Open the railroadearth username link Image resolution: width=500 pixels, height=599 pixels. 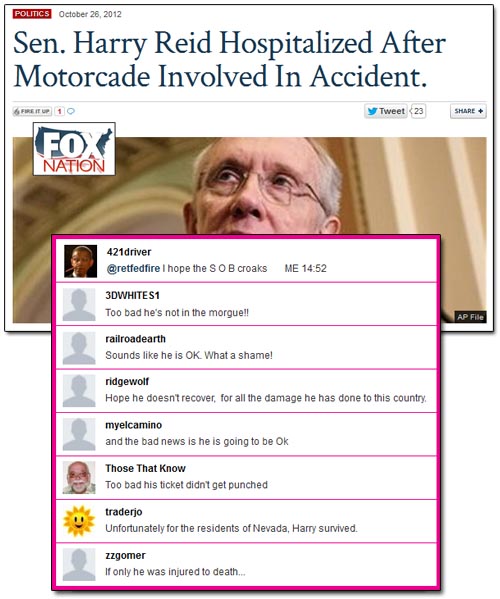[135, 339]
